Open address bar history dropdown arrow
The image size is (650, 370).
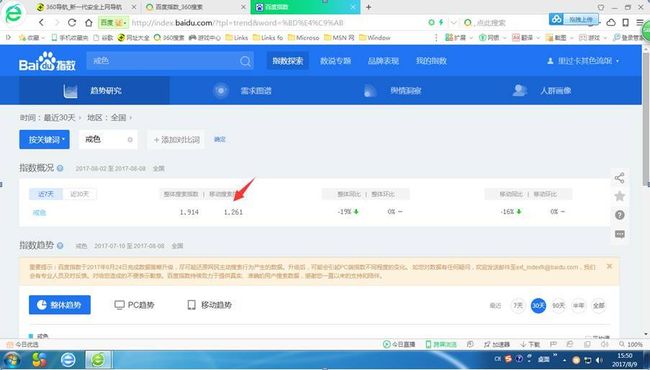point(454,23)
